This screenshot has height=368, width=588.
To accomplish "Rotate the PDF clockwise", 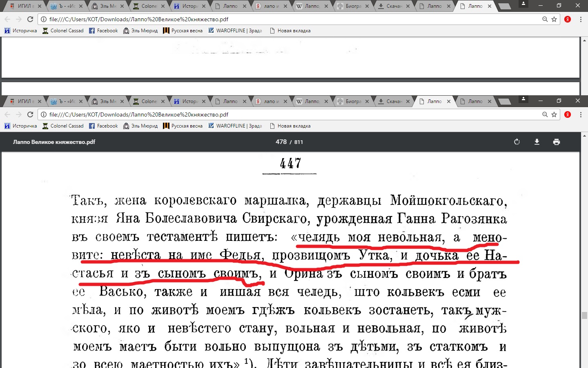I will click(517, 142).
